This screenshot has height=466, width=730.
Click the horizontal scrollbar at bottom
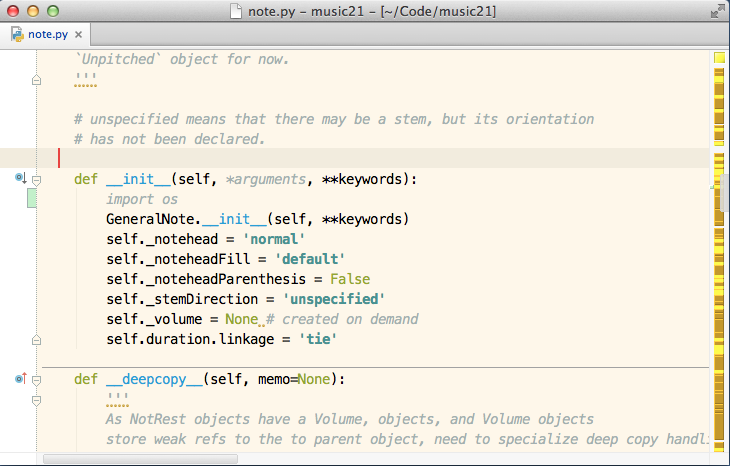[141, 459]
